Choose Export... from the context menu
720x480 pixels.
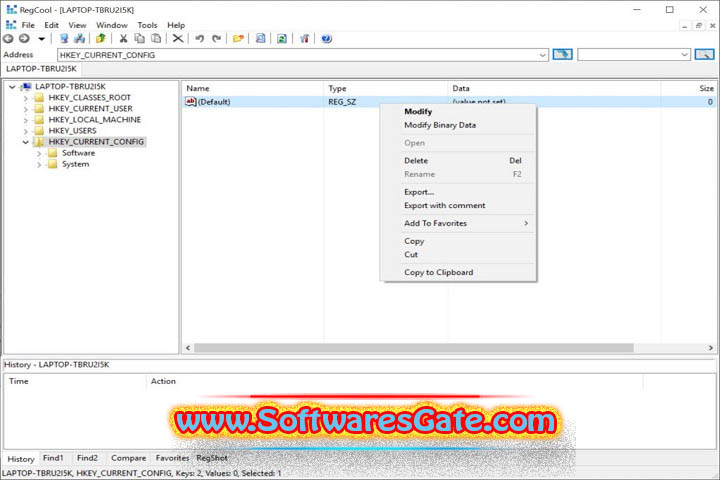tap(458, 192)
